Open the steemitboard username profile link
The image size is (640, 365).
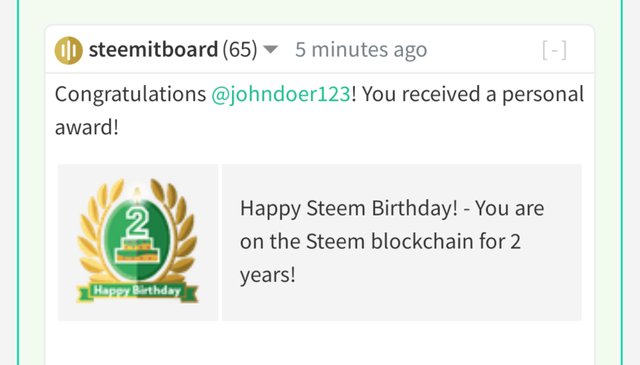point(153,49)
